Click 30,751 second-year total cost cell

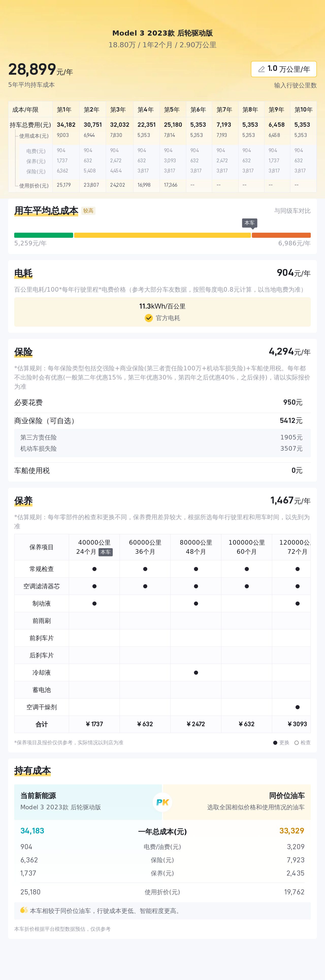pos(93,125)
